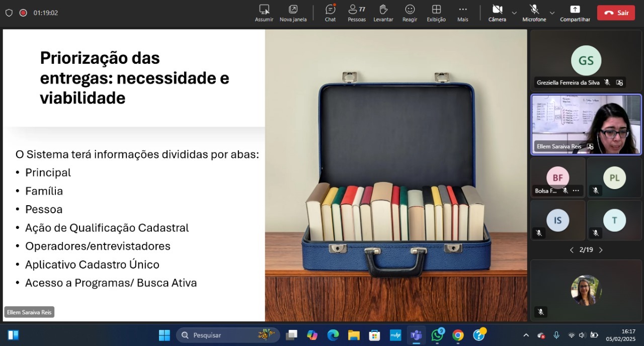
Task: Change layout via the Exibição icon
Action: [436, 13]
